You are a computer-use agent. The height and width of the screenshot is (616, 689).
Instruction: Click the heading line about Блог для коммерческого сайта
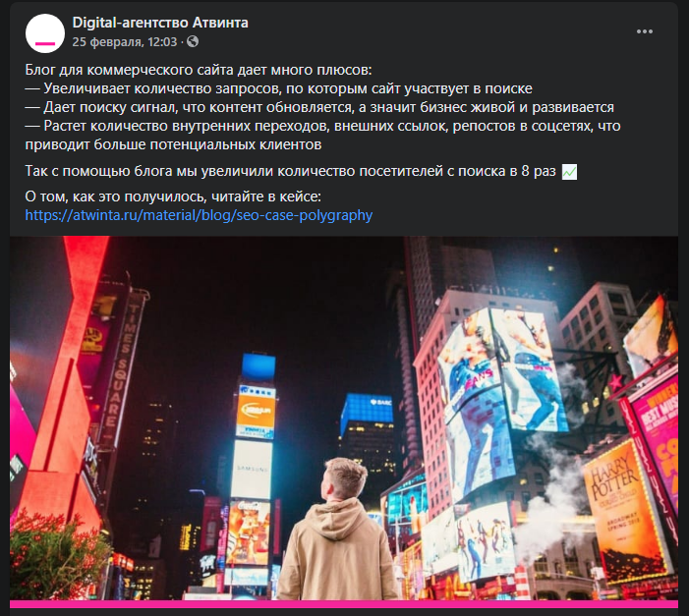(199, 70)
